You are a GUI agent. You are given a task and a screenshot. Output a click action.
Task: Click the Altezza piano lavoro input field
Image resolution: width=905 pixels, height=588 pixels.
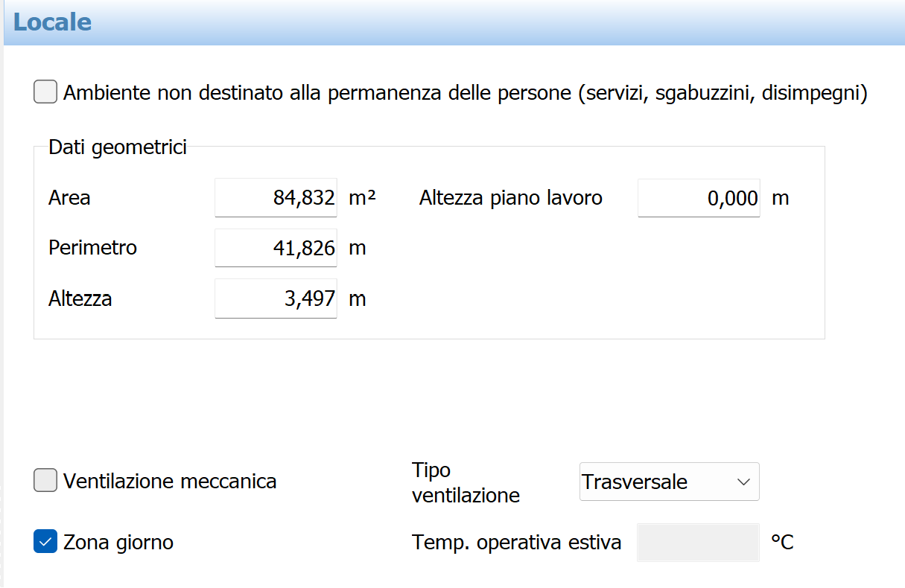(698, 198)
